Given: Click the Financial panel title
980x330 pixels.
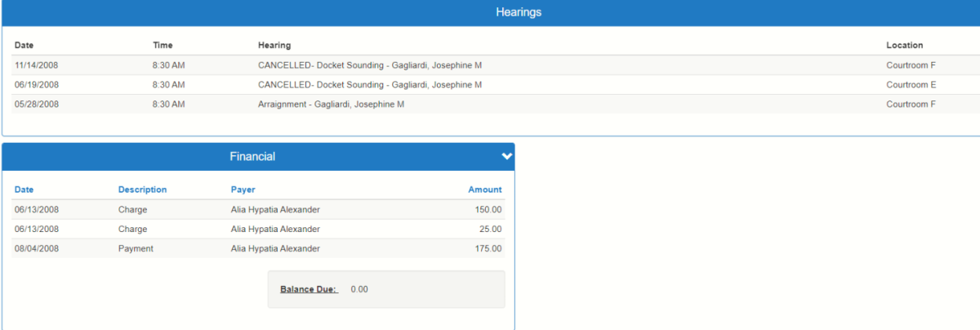Looking at the screenshot, I should pos(252,157).
